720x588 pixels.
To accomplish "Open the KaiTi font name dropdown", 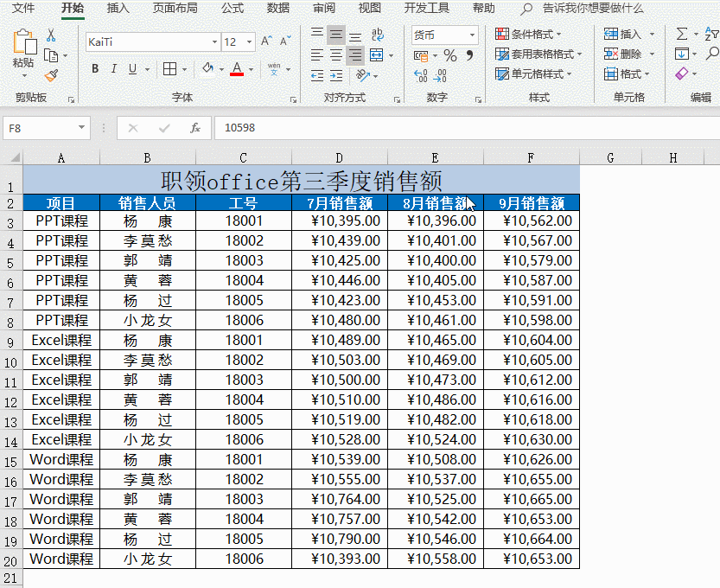I will coord(214,42).
